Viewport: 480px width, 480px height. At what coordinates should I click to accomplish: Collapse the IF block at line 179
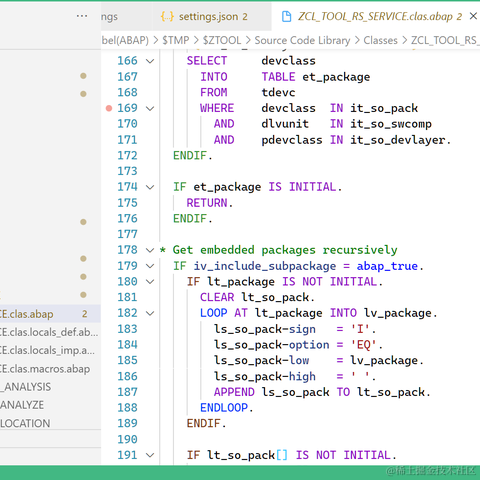pos(150,266)
